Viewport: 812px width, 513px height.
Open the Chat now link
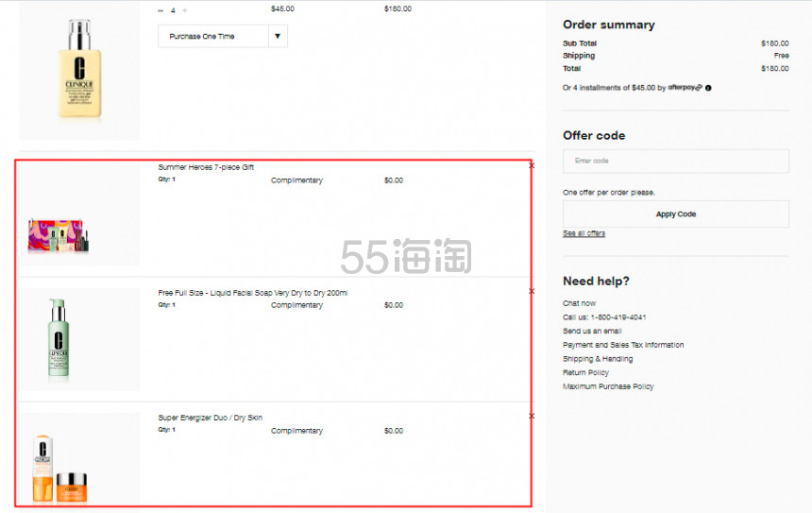coord(579,303)
